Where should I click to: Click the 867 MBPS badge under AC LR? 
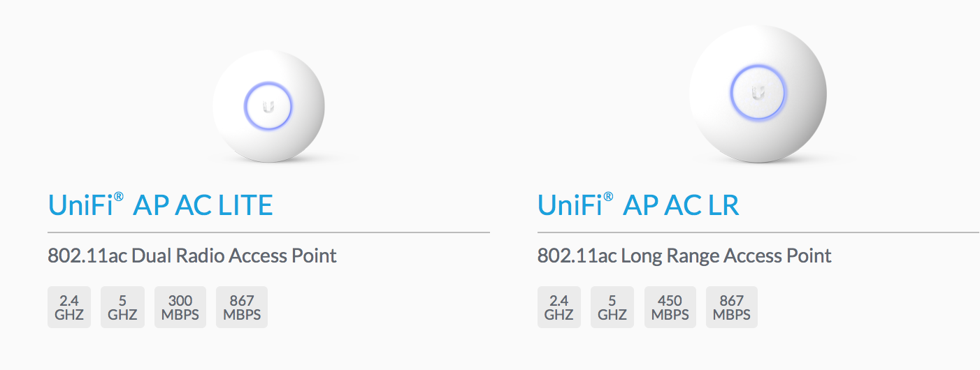click(732, 307)
